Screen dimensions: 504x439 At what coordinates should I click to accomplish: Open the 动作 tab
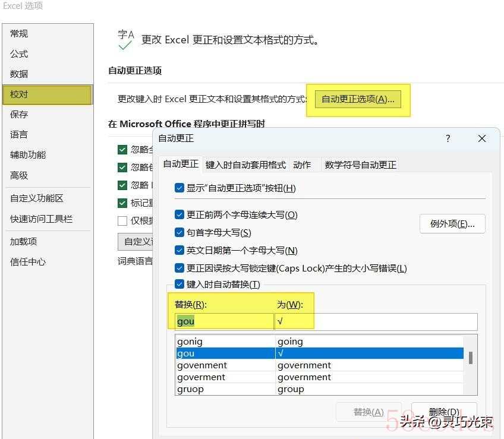[302, 165]
